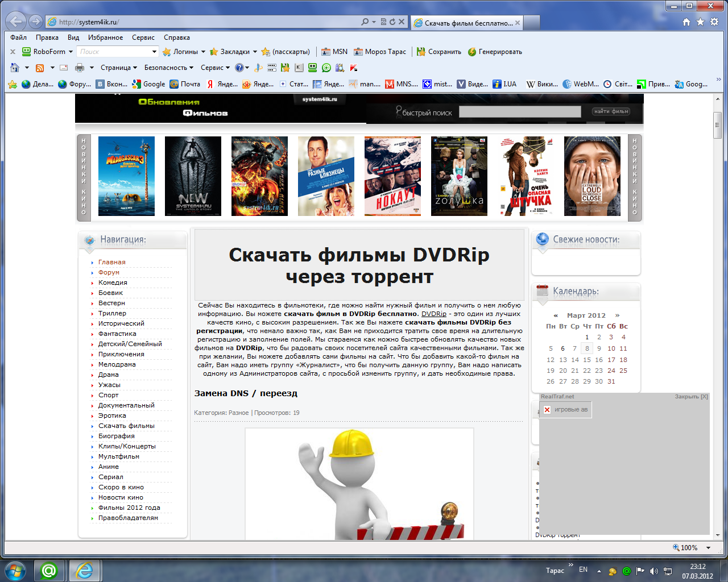The image size is (728, 582).
Task: Click the найти фильм search button
Action: click(611, 111)
